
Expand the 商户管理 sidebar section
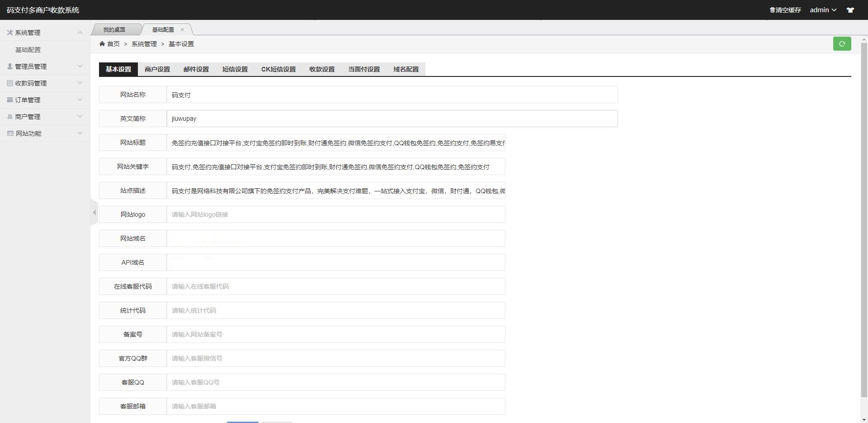[45, 117]
